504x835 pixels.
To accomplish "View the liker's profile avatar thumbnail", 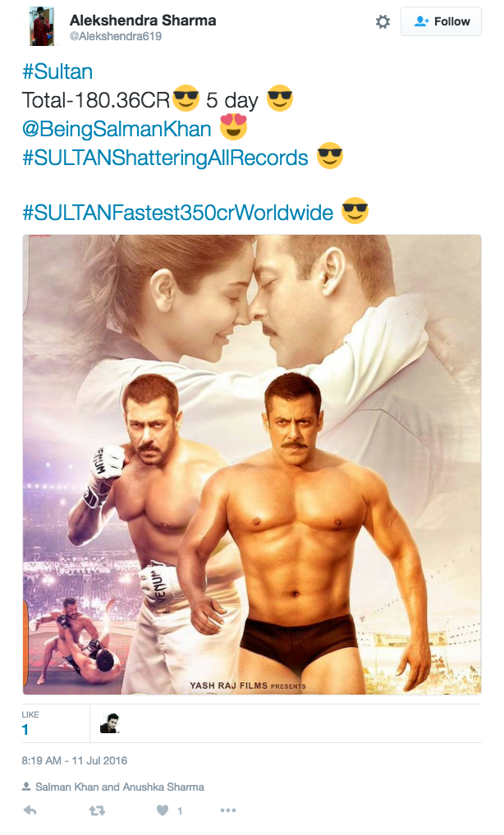I will pos(110,723).
